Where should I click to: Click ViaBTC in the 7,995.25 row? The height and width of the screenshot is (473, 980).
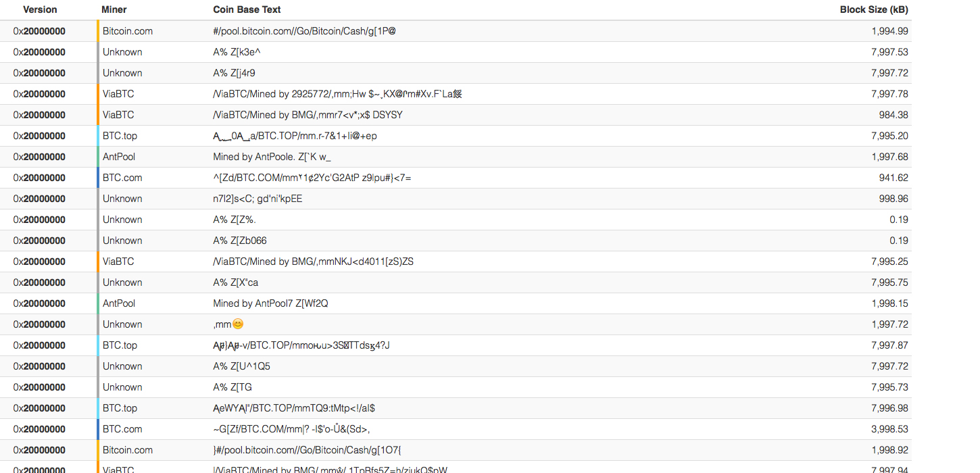tap(118, 262)
